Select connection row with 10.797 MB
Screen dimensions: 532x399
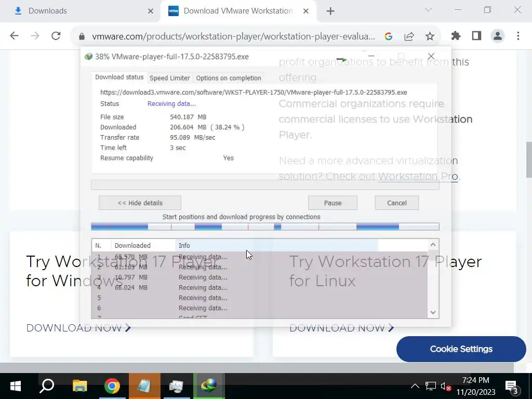pyautogui.click(x=260, y=277)
